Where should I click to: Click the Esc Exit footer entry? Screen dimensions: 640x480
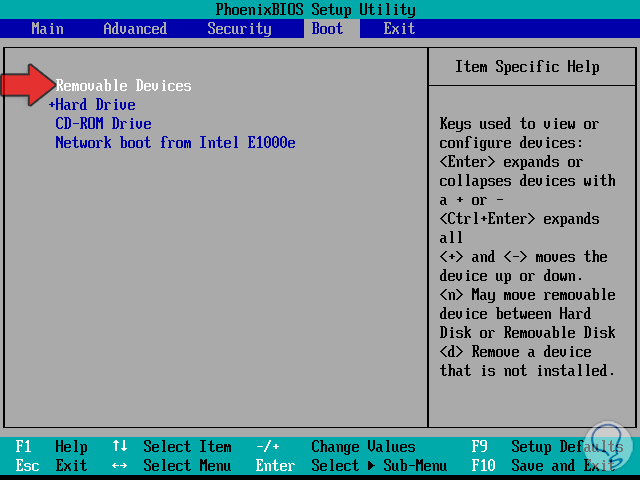pyautogui.click(x=51, y=466)
